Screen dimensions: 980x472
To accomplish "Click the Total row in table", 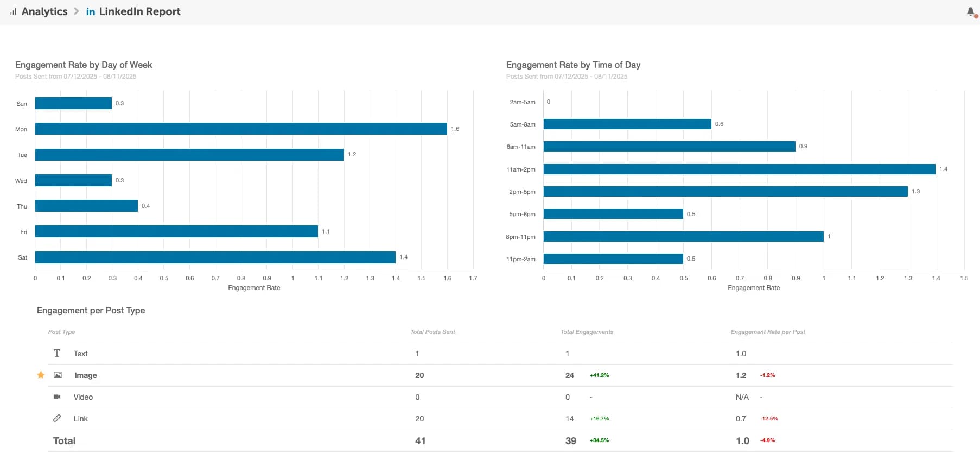I will pos(65,440).
